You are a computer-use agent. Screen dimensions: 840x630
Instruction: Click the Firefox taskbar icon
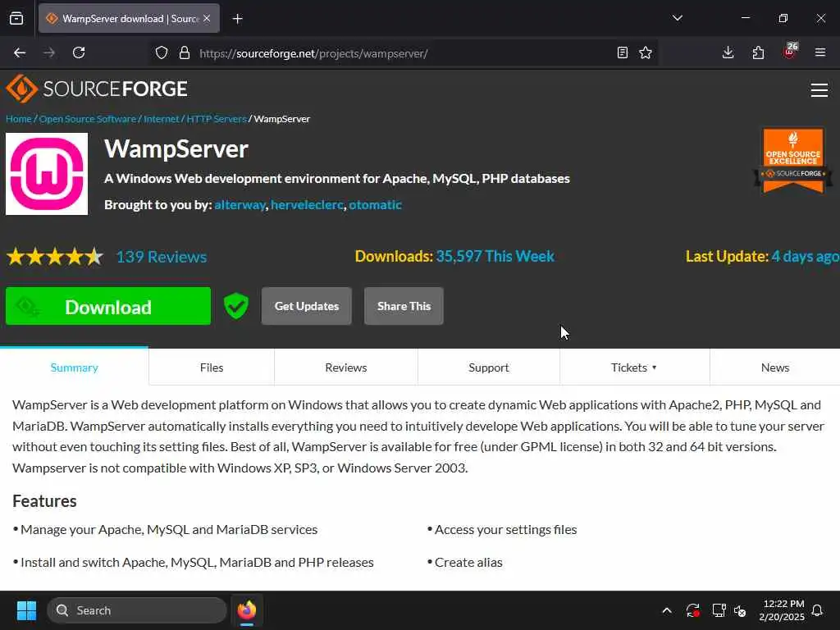[x=246, y=610]
